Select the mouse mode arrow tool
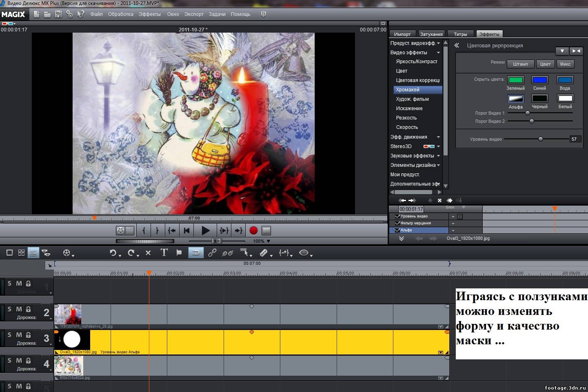This screenshot has width=588, height=392. (244, 253)
